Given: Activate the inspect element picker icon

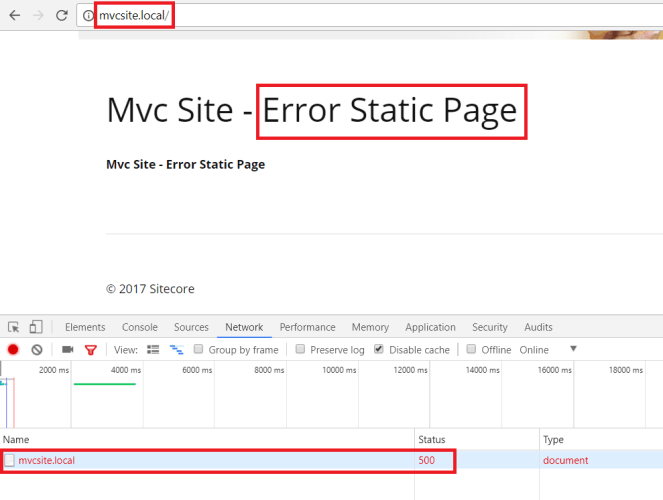Looking at the screenshot, I should click(x=14, y=327).
